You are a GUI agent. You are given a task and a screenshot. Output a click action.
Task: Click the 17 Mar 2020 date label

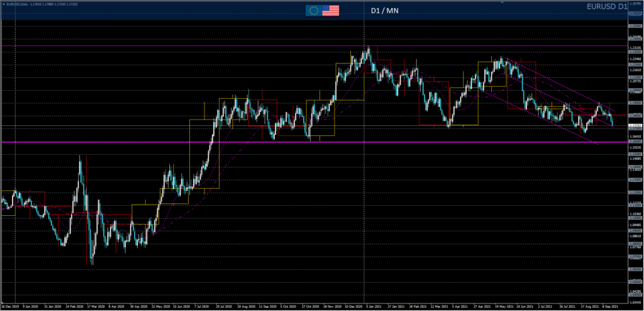tap(97, 307)
